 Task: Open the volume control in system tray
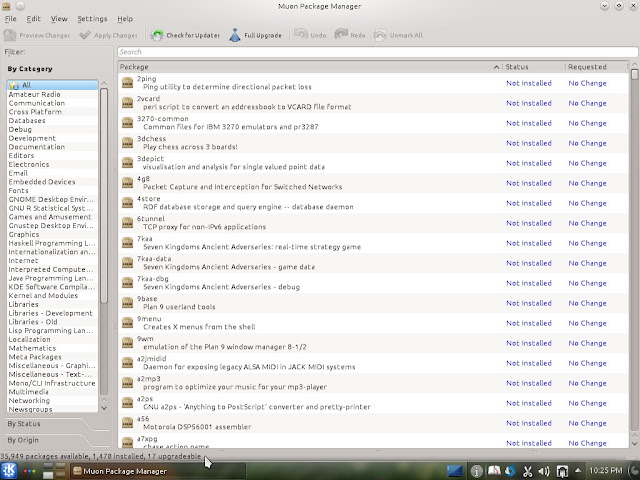click(x=544, y=471)
